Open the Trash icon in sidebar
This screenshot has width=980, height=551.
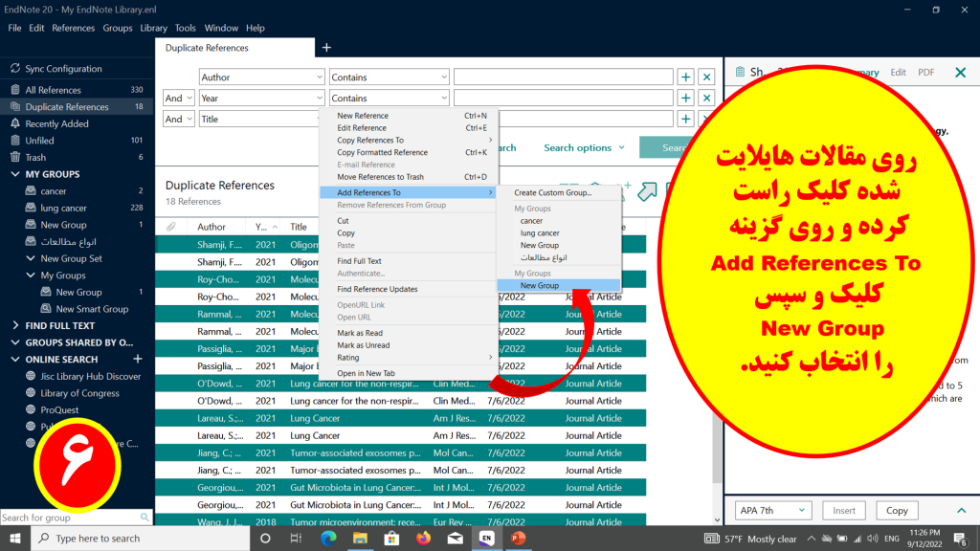tap(15, 158)
